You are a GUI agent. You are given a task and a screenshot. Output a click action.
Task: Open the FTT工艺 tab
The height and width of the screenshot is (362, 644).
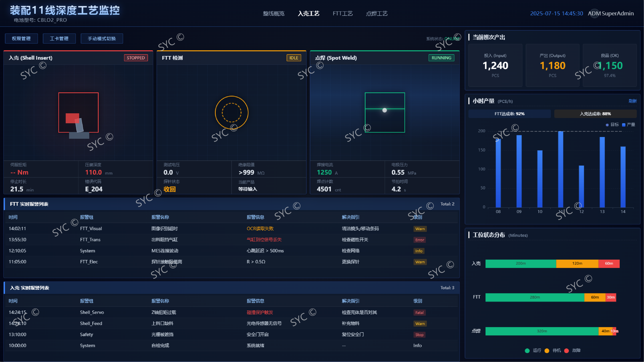point(343,13)
